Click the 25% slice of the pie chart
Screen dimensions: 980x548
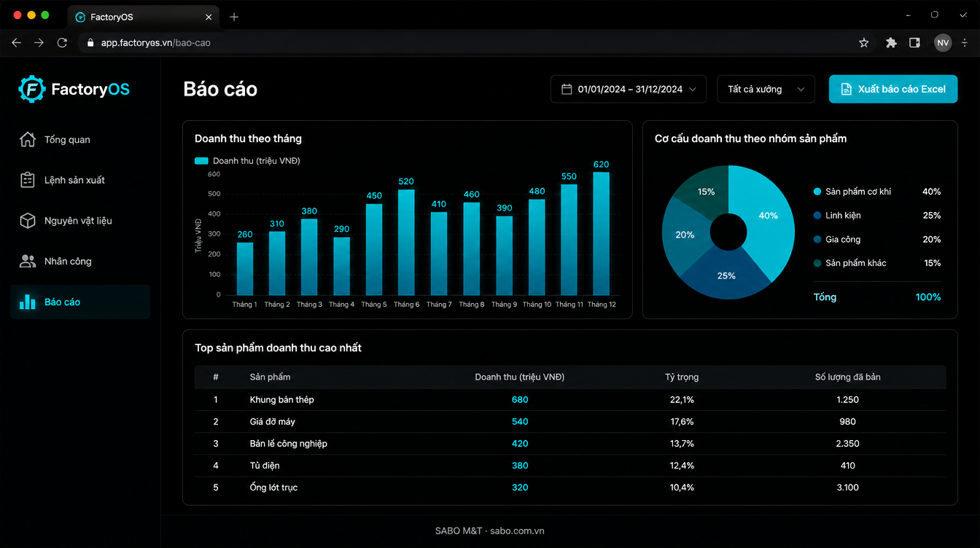click(x=726, y=276)
